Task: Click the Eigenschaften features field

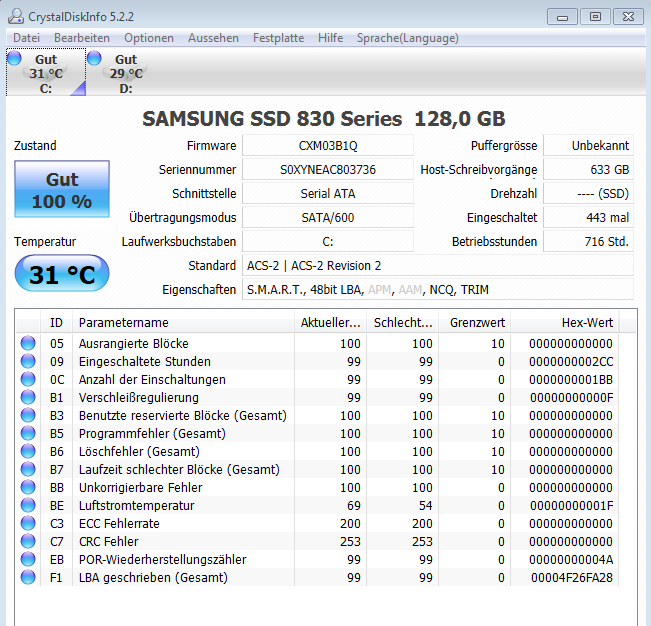Action: click(x=438, y=290)
